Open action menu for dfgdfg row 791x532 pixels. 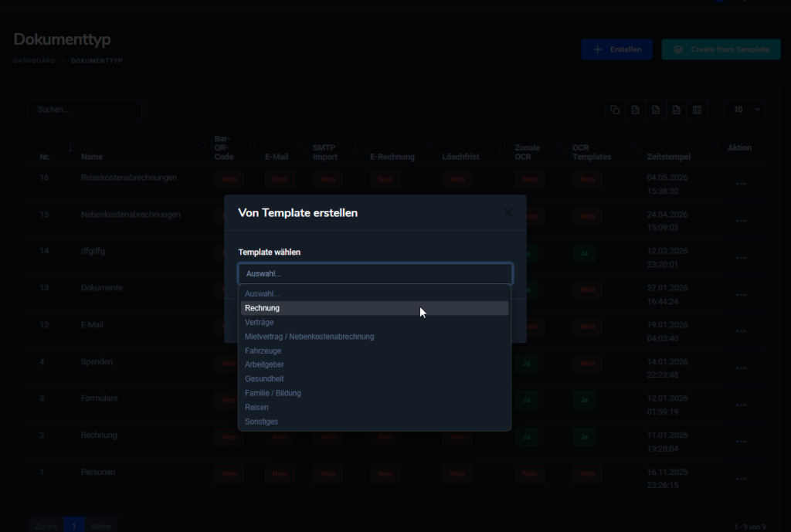pyautogui.click(x=741, y=258)
